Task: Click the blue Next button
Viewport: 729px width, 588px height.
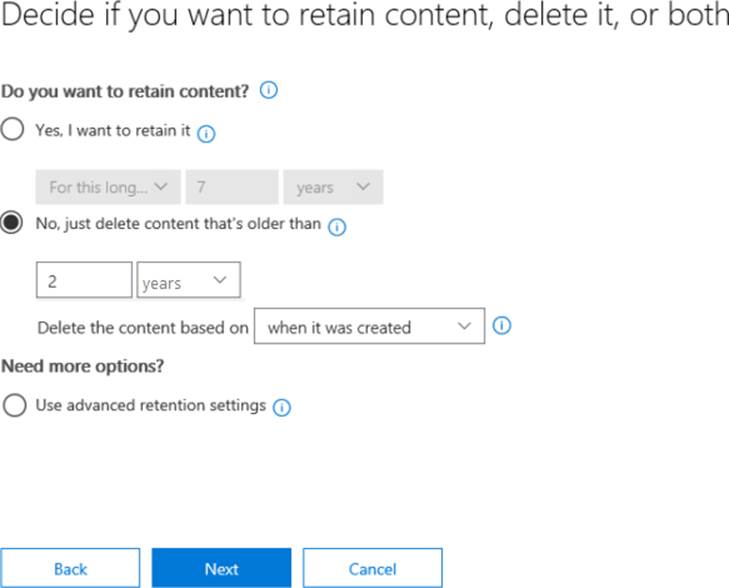Action: pyautogui.click(x=221, y=568)
